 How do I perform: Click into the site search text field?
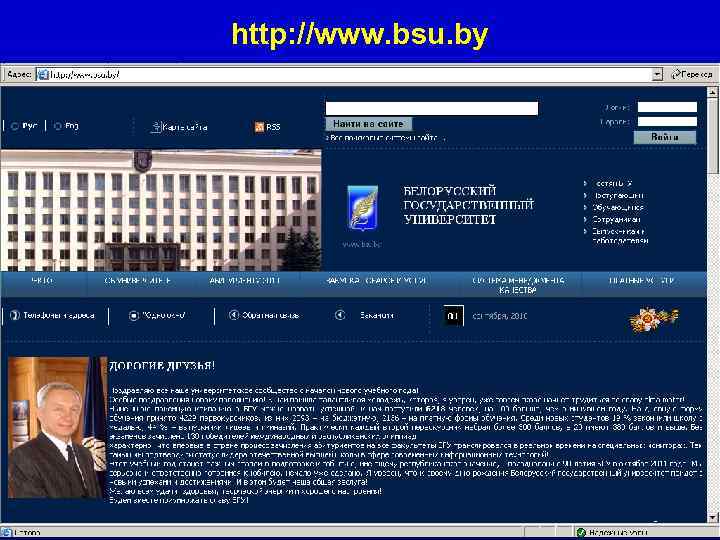(x=432, y=108)
